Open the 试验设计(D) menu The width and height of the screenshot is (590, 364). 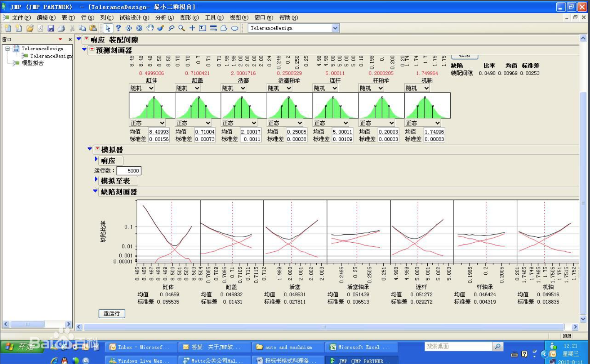(x=134, y=17)
